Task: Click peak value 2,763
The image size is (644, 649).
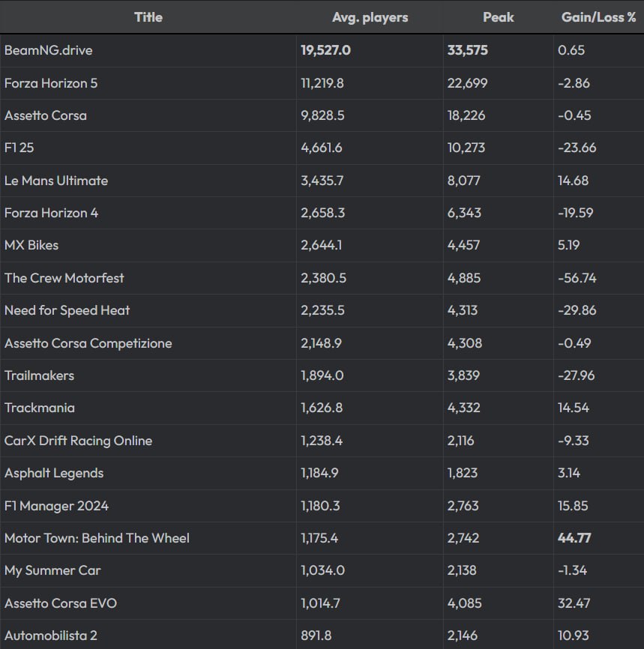Action: tap(463, 506)
